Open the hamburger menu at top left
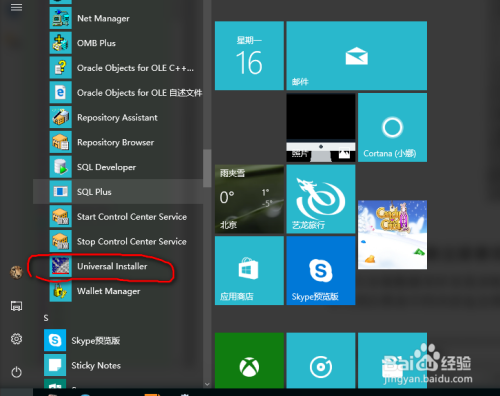The height and width of the screenshot is (396, 500). 16,7
